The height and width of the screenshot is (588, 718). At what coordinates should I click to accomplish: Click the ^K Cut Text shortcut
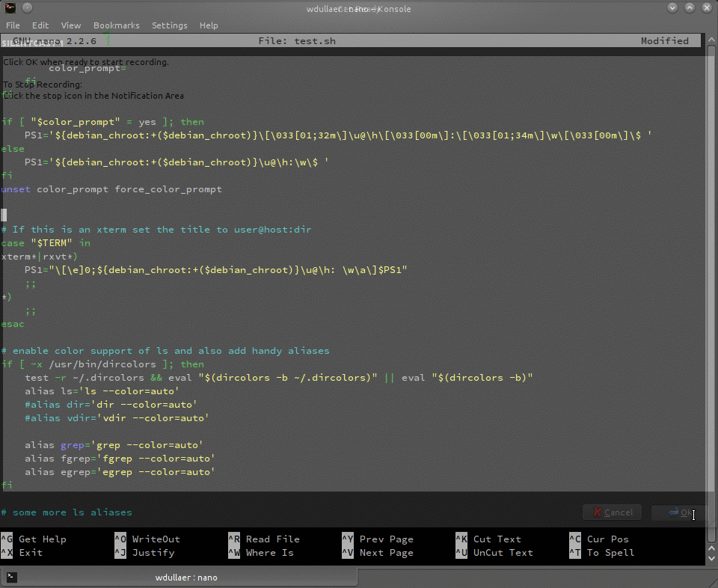(488, 539)
